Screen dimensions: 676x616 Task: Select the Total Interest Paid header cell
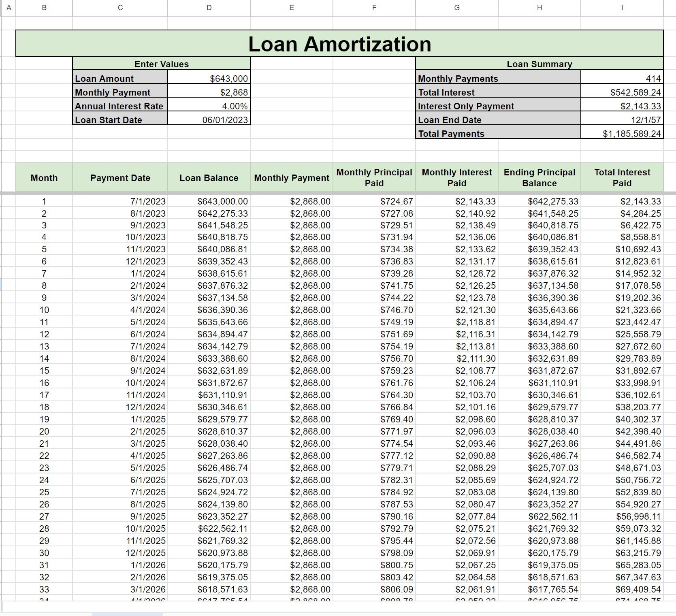(623, 177)
